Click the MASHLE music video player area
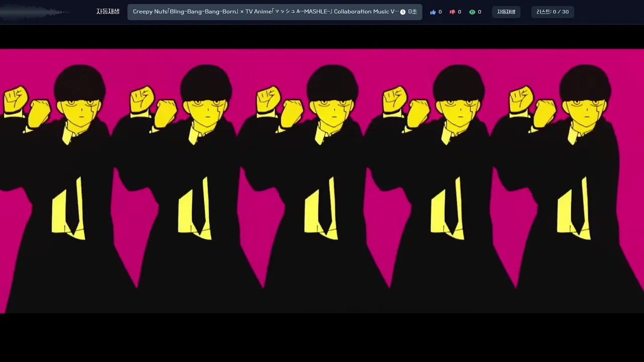 pyautogui.click(x=322, y=181)
